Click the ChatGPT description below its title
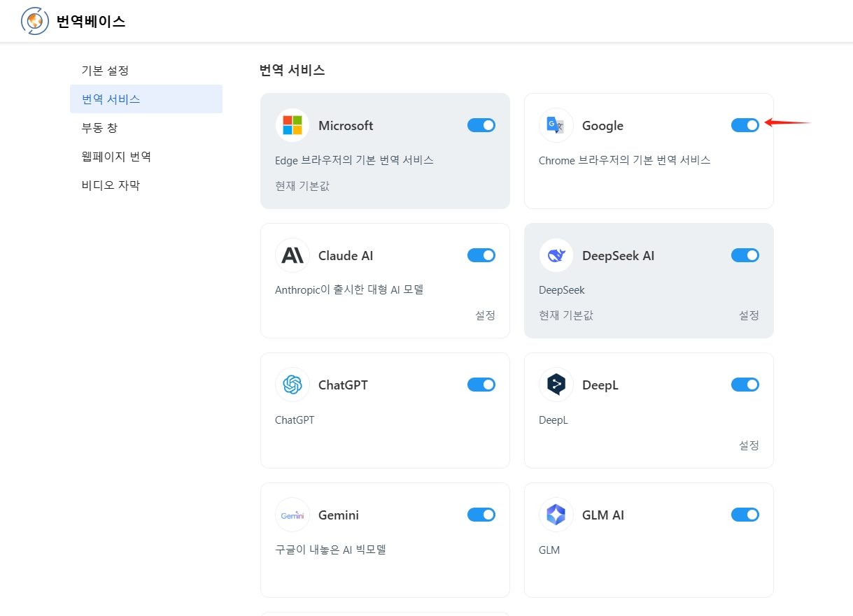 coord(295,420)
